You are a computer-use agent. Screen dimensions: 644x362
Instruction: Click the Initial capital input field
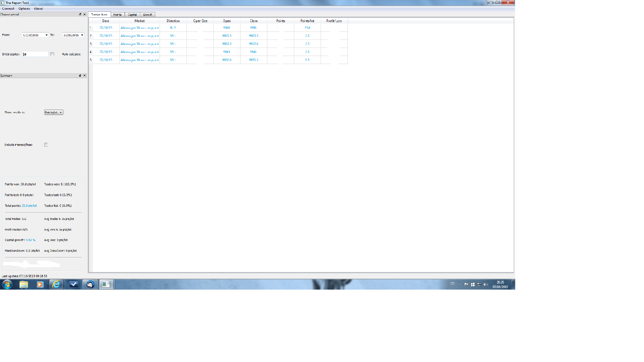(x=35, y=54)
